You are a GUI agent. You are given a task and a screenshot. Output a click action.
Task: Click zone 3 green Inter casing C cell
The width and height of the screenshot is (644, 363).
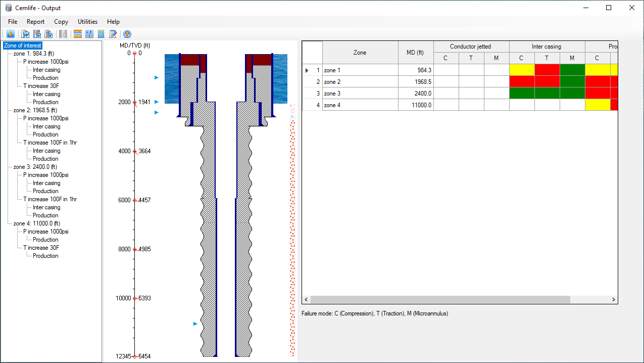521,94
